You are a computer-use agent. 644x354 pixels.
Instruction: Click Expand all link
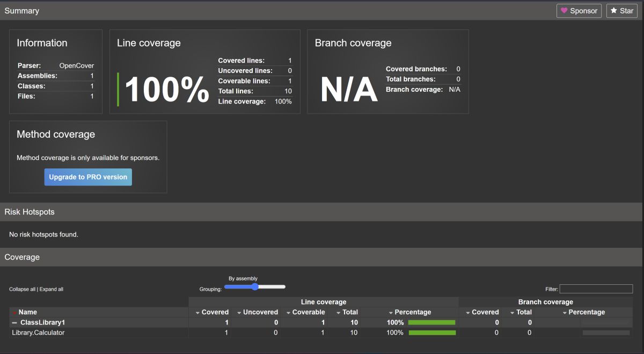point(51,289)
